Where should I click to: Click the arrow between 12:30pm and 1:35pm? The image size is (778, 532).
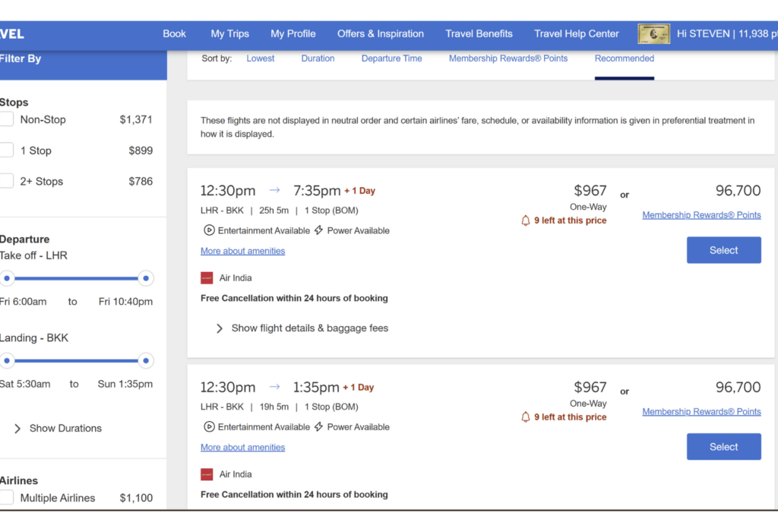[275, 387]
